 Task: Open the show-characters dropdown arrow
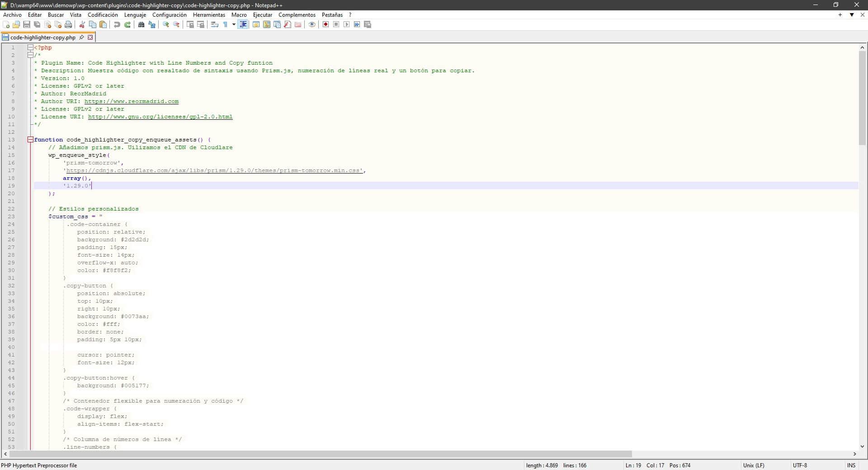pyautogui.click(x=234, y=24)
